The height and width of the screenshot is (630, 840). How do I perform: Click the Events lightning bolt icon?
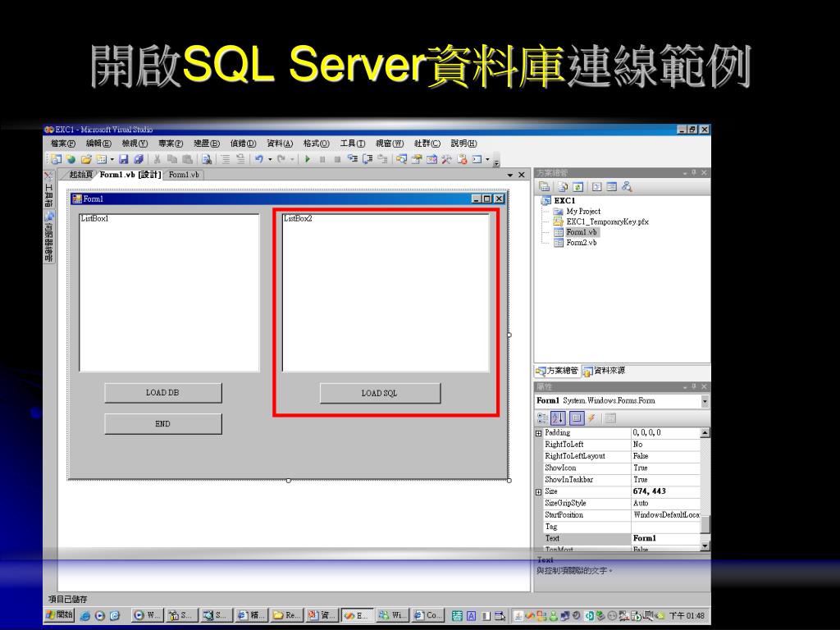coord(591,418)
